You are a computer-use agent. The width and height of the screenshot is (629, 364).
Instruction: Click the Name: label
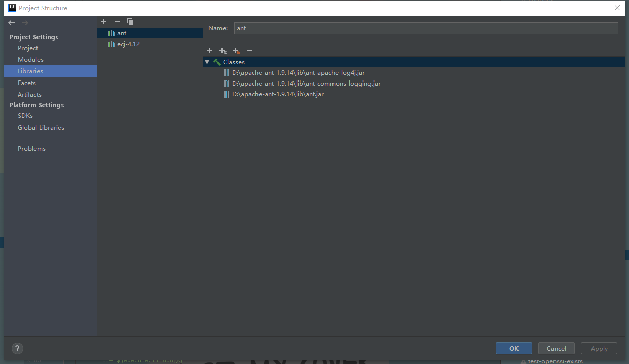218,28
